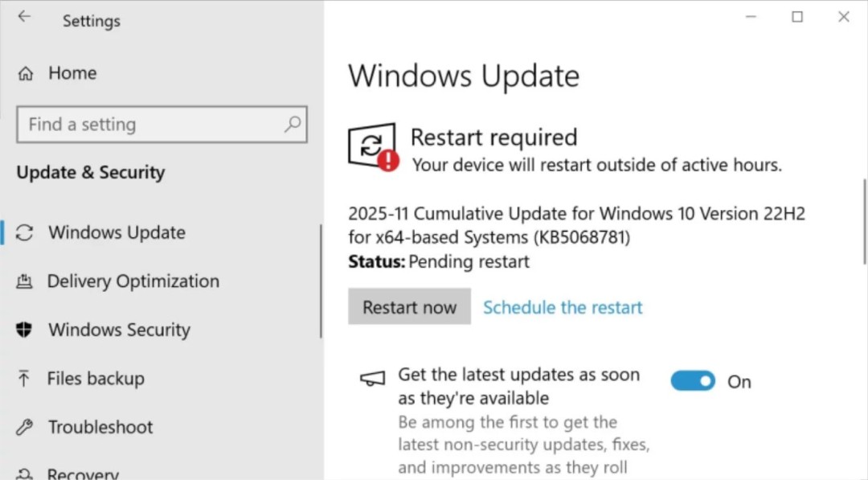The width and height of the screenshot is (868, 480).
Task: Open Schedule the restart link
Action: [562, 307]
